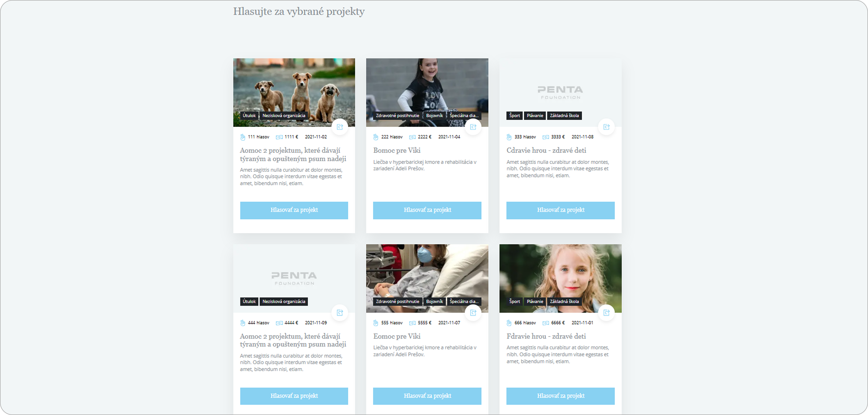The width and height of the screenshot is (868, 415).
Task: Vote for the Eomoc pre Viki project
Action: [x=427, y=396]
